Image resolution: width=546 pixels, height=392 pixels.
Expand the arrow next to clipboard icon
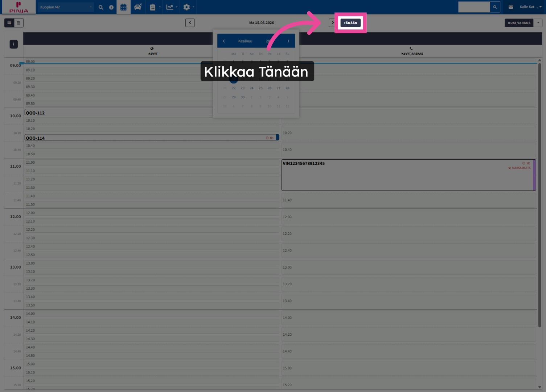point(160,7)
